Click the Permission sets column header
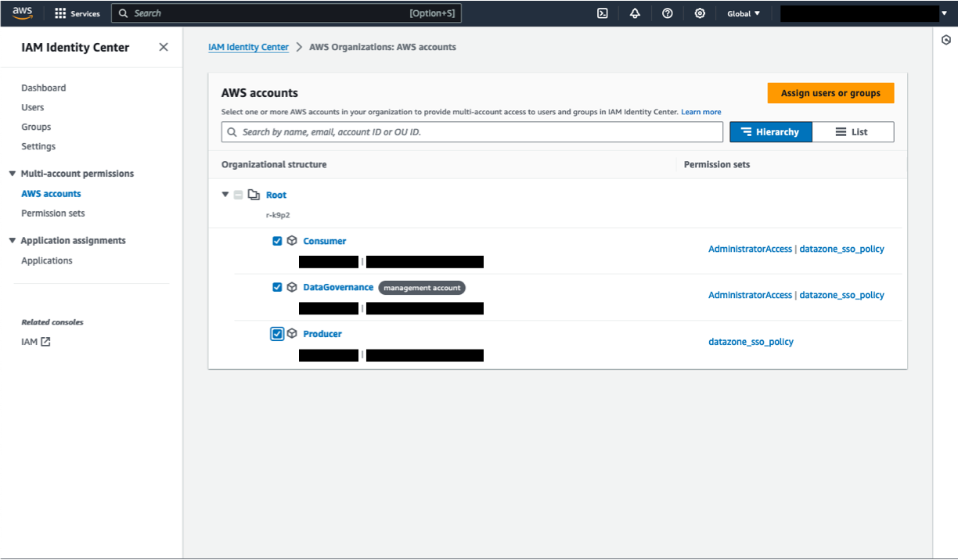Viewport: 958px width, 560px height. pos(717,164)
